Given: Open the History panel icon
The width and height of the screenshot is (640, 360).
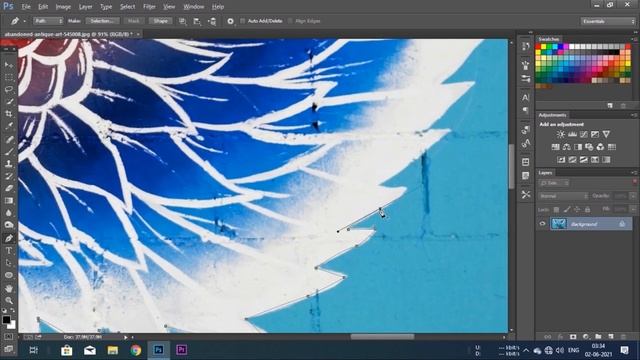Looking at the screenshot, I should click(526, 46).
